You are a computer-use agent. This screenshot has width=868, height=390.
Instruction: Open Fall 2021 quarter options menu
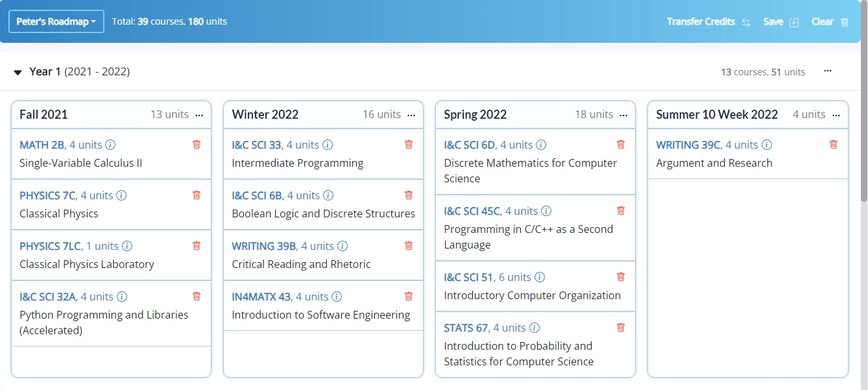click(199, 115)
